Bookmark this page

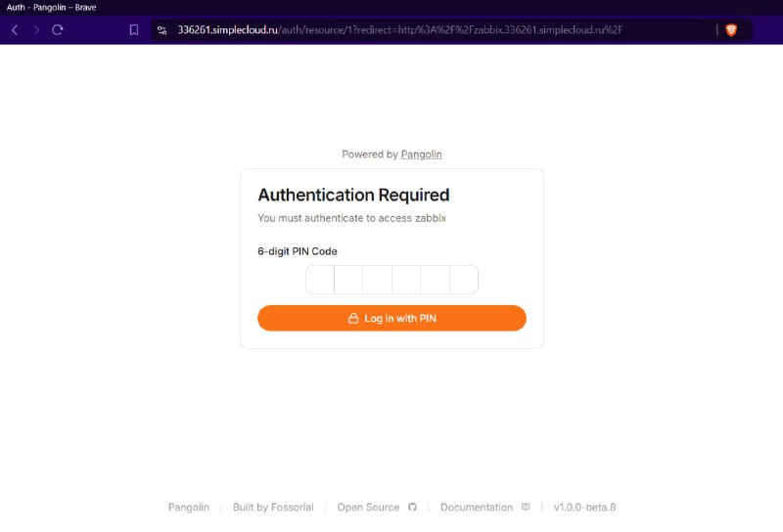coord(134,30)
